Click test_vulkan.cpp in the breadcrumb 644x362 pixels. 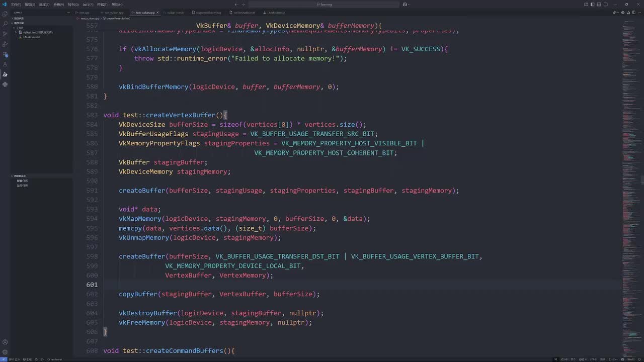[x=90, y=19]
